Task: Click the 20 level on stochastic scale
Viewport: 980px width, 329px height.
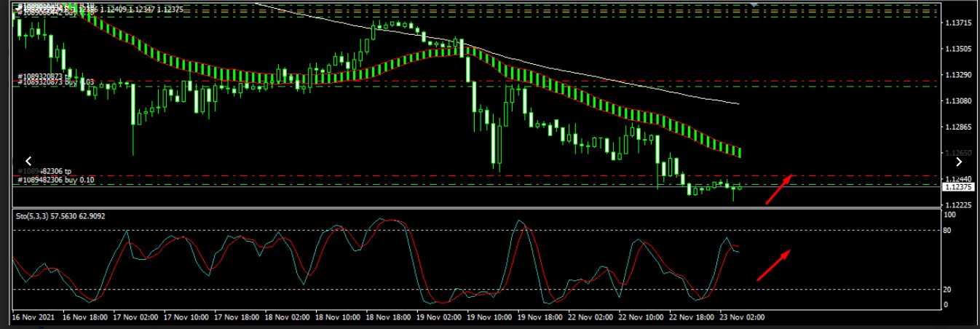Action: tap(948, 290)
